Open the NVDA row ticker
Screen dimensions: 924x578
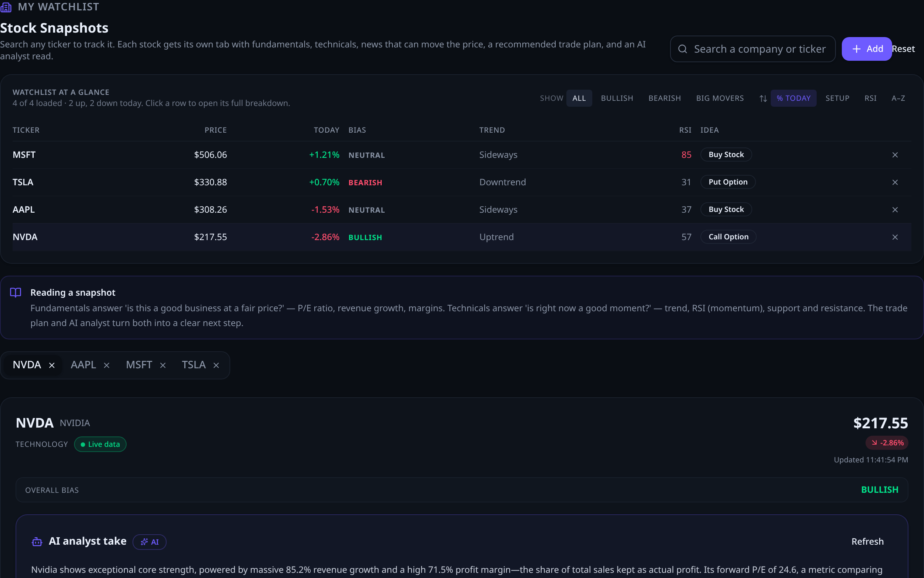pyautogui.click(x=25, y=237)
